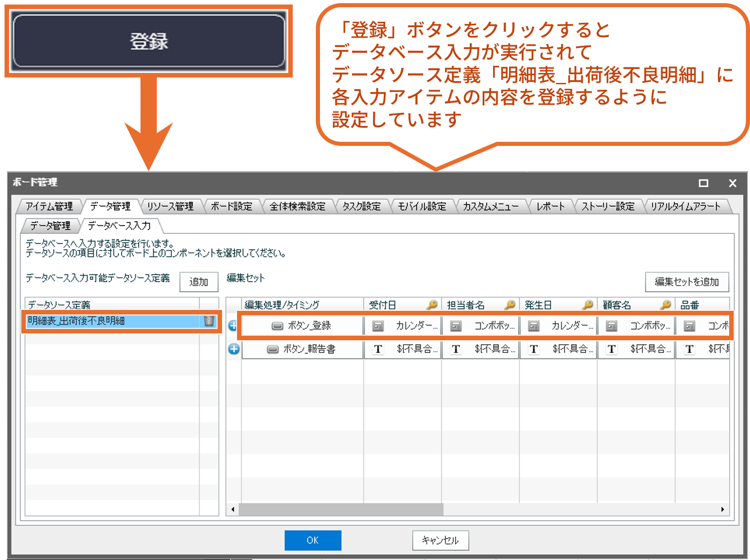Click the large 登録 button
750x560 pixels.
click(x=149, y=41)
